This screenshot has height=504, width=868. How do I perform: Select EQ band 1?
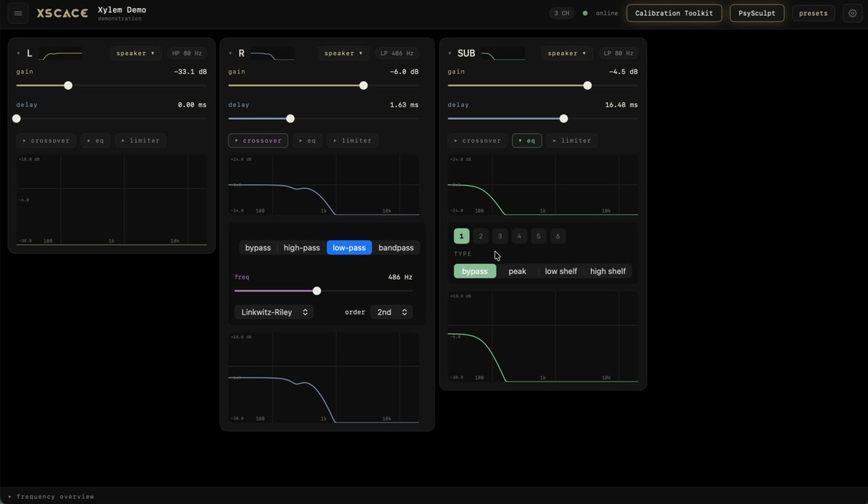pos(461,236)
